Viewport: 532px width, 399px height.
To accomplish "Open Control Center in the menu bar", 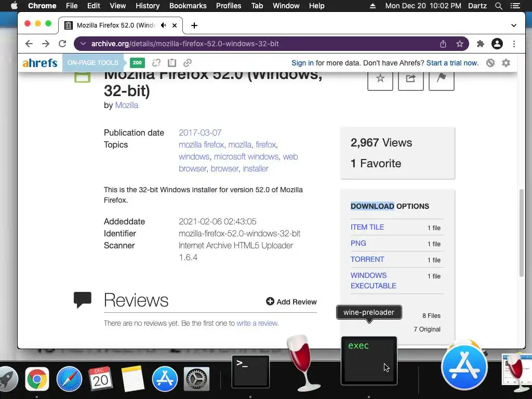I will [515, 6].
